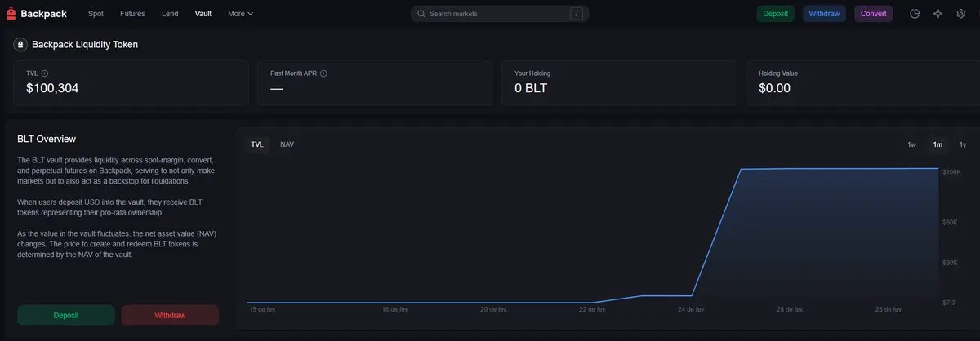The height and width of the screenshot is (341, 980).
Task: Click the purple Convert button
Action: click(x=873, y=14)
